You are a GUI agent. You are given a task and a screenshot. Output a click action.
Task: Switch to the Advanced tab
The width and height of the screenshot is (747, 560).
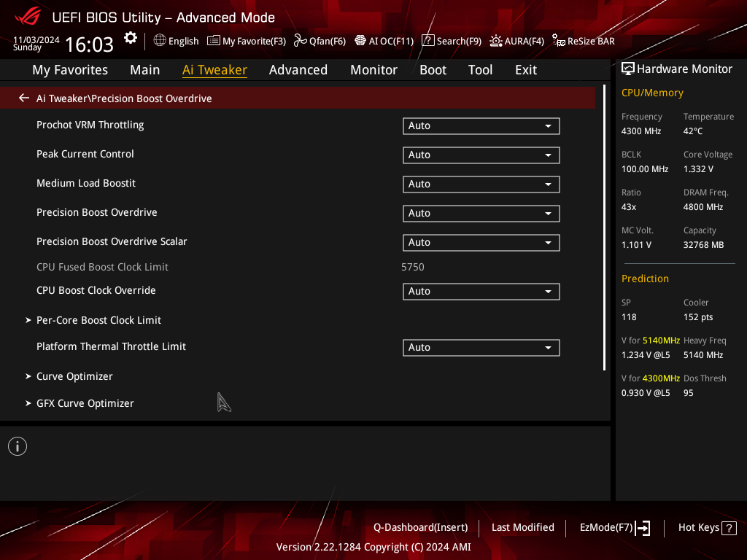pos(298,70)
